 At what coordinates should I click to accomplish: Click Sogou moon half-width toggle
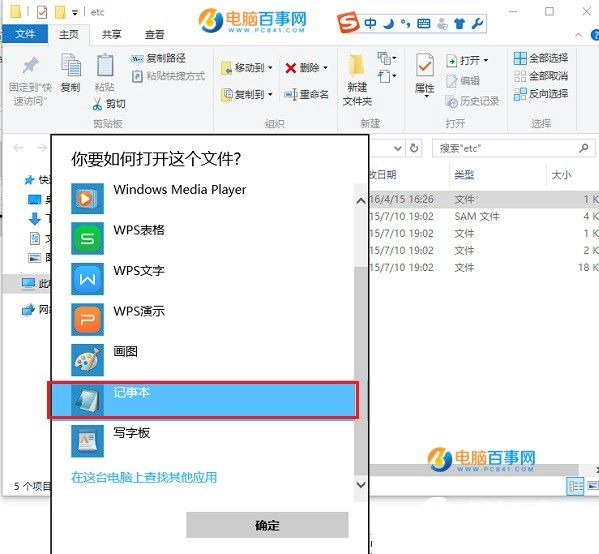(x=389, y=24)
